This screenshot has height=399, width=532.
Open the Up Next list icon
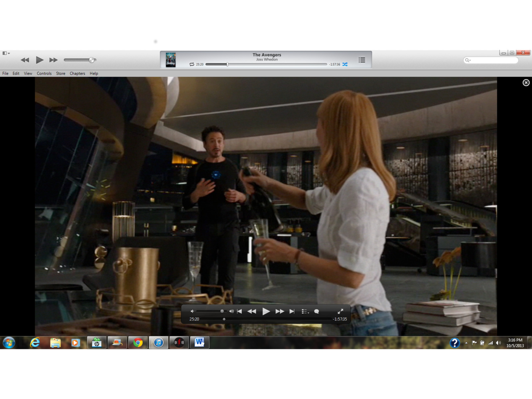coord(362,60)
